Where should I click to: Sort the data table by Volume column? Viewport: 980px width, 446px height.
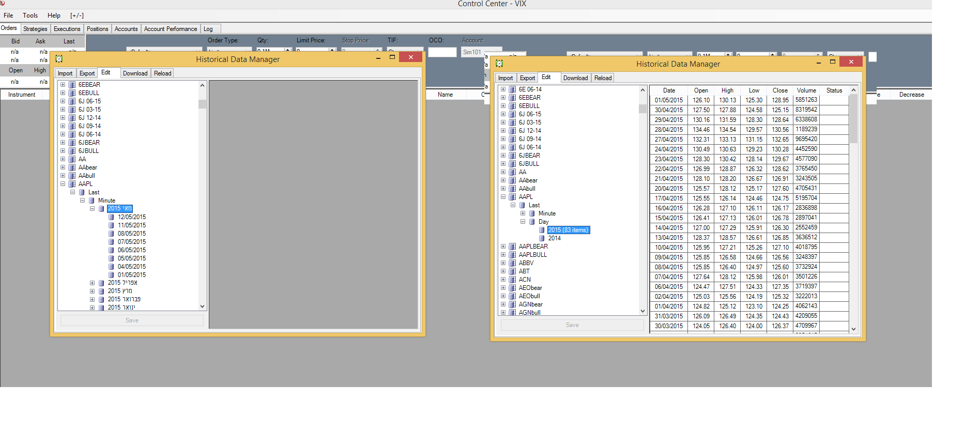tap(806, 90)
